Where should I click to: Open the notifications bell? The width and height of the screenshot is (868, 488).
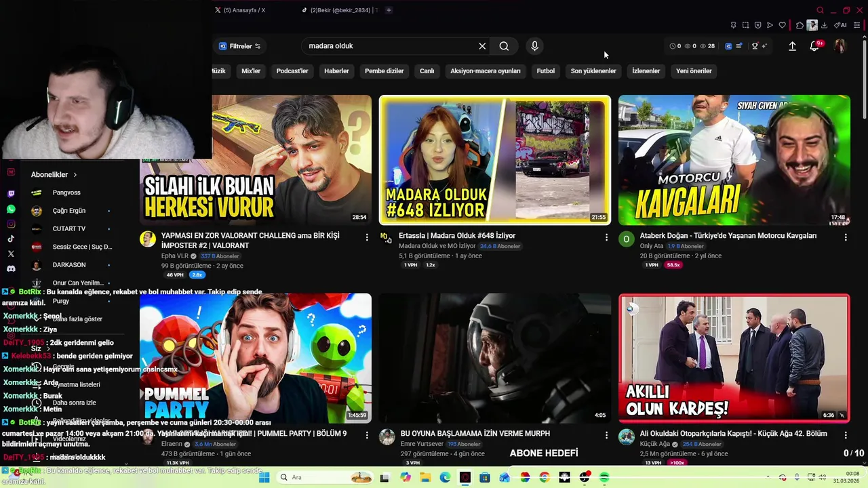(814, 46)
